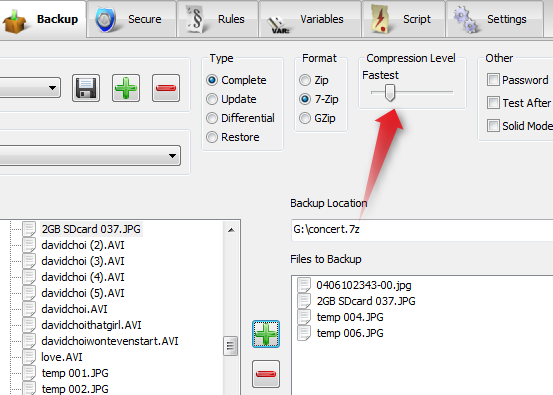The image size is (553, 395).
Task: Select 2GB SDcard 037.JPG in file tree
Action: coord(91,229)
